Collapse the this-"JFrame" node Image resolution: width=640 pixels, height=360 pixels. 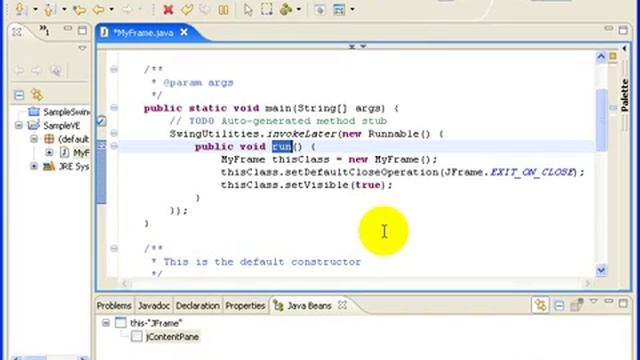(x=106, y=323)
